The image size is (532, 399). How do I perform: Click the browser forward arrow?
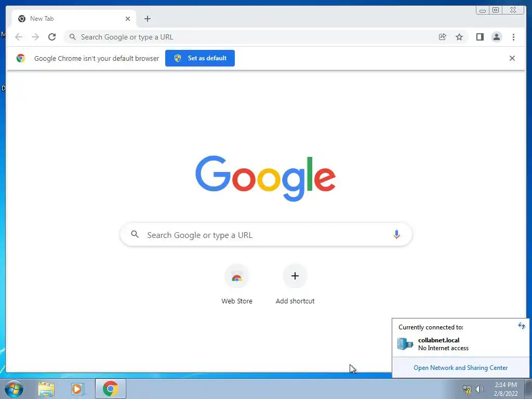point(35,37)
